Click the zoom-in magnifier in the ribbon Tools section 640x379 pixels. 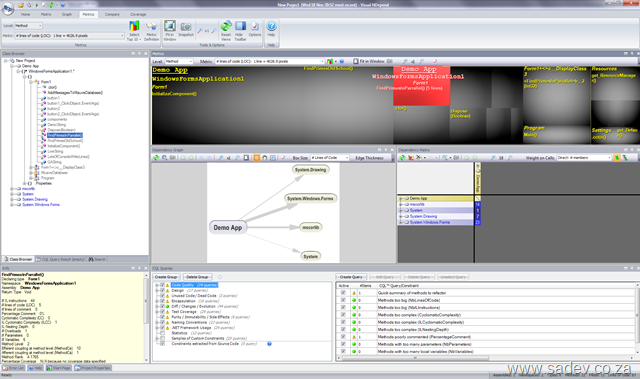[200, 31]
